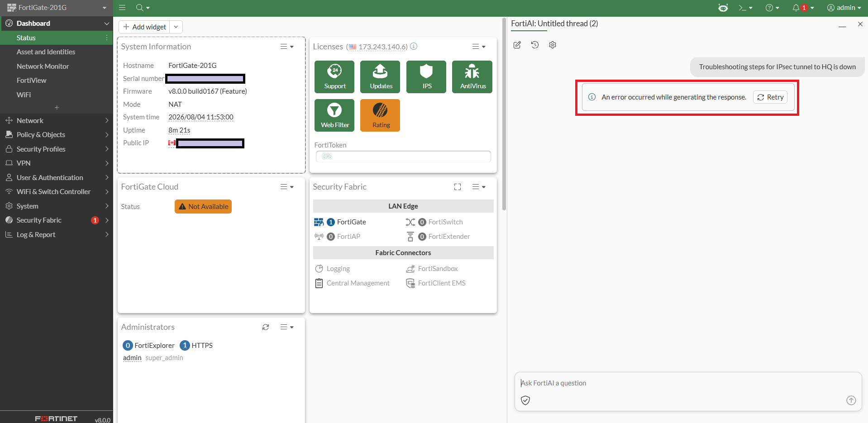Screen dimensions: 868x423
Task: Click the FortiClient EMS connector
Action: click(x=436, y=283)
